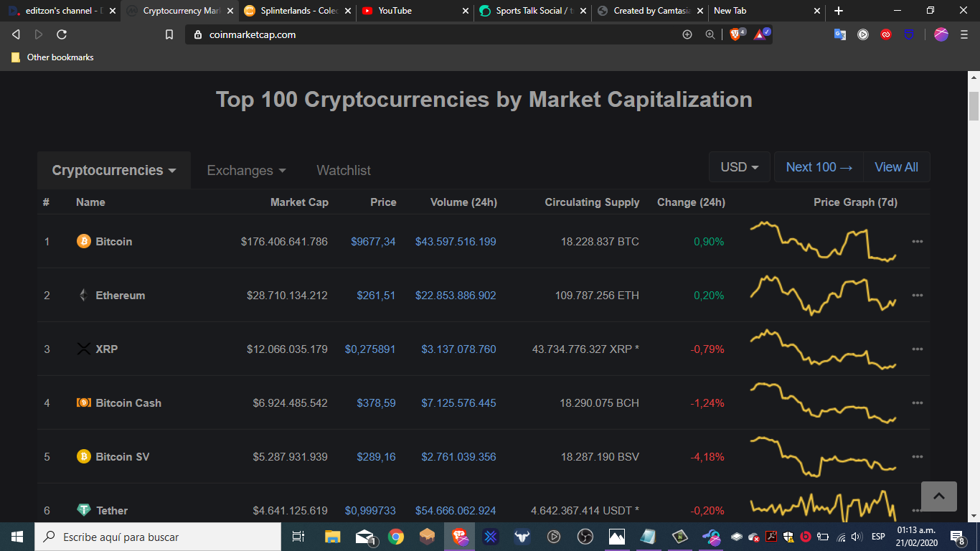Open a new browser tab with plus button
Image resolution: width=980 pixels, height=551 pixels.
pyautogui.click(x=839, y=11)
